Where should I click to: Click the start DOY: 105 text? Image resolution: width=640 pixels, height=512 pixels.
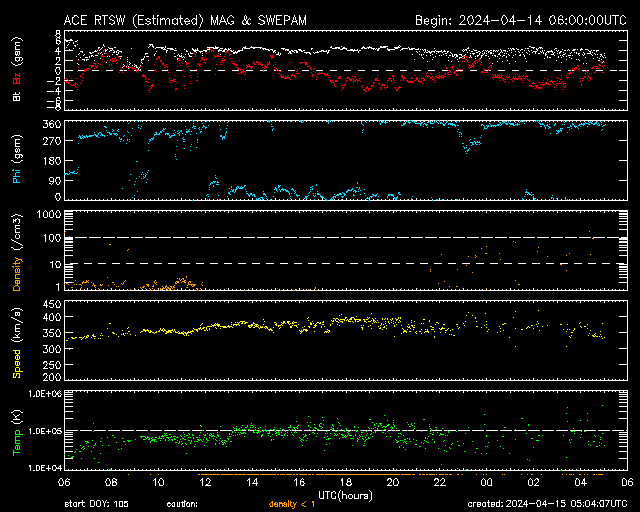click(96, 504)
